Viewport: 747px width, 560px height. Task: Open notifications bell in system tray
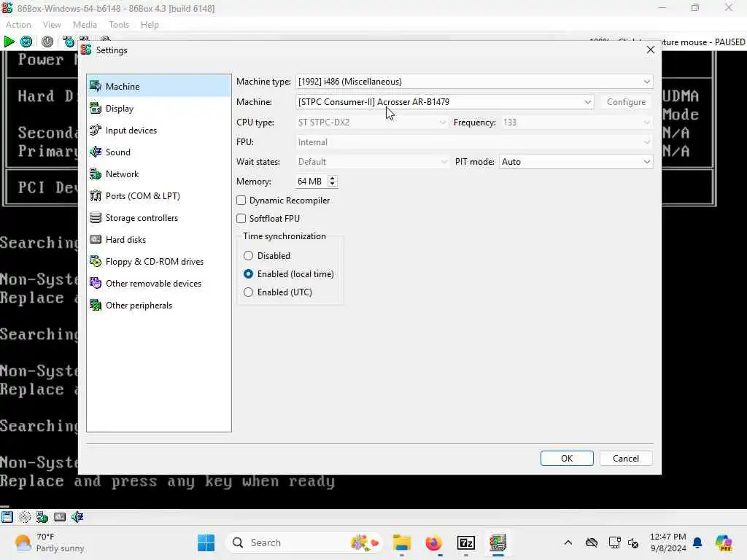pos(697,542)
